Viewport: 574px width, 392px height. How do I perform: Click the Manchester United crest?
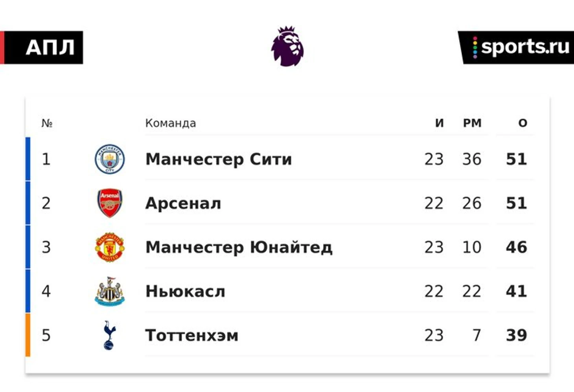point(110,247)
